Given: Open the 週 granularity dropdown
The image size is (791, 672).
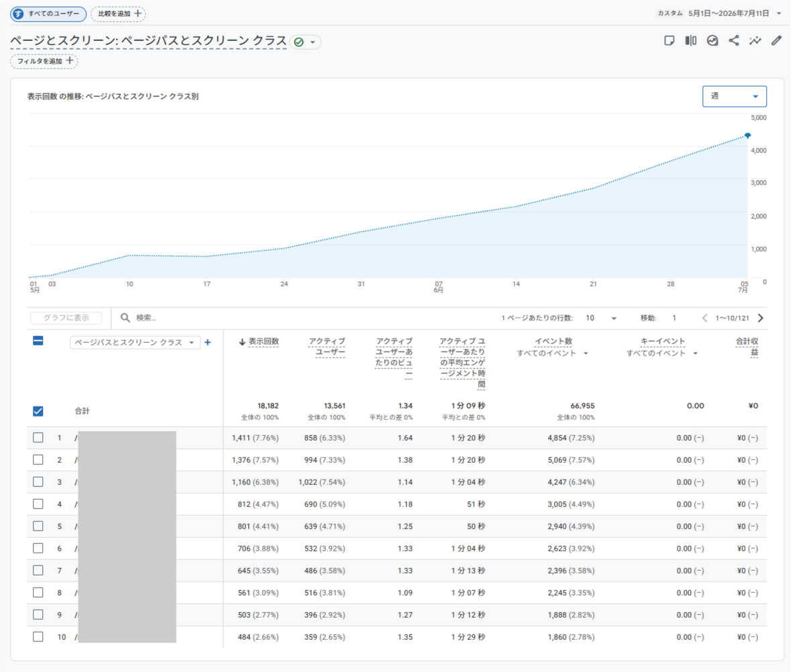Looking at the screenshot, I should pyautogui.click(x=735, y=97).
